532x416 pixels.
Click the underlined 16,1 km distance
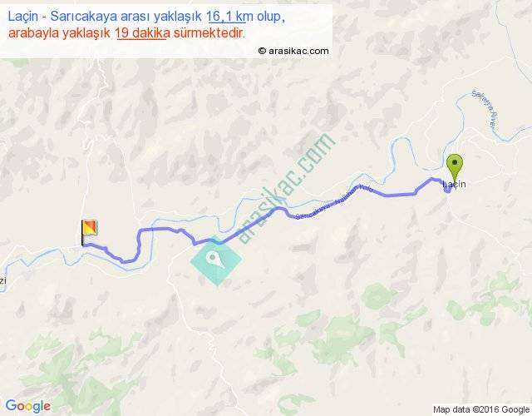click(x=226, y=17)
